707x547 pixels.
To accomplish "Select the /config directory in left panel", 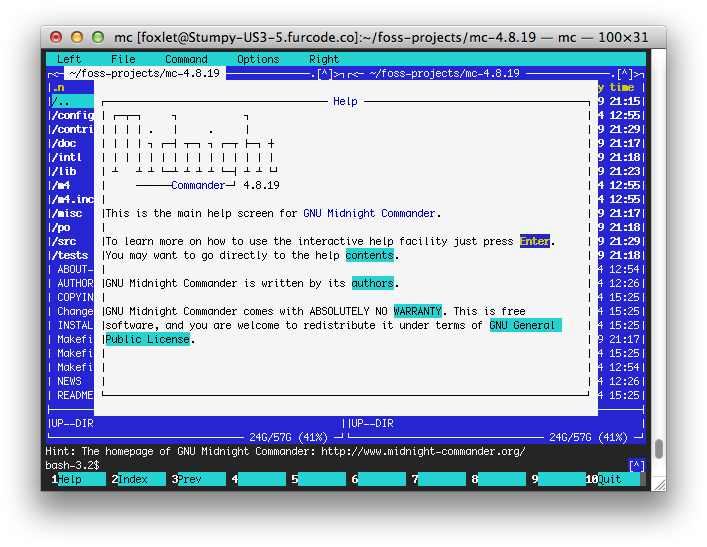I will 71,115.
